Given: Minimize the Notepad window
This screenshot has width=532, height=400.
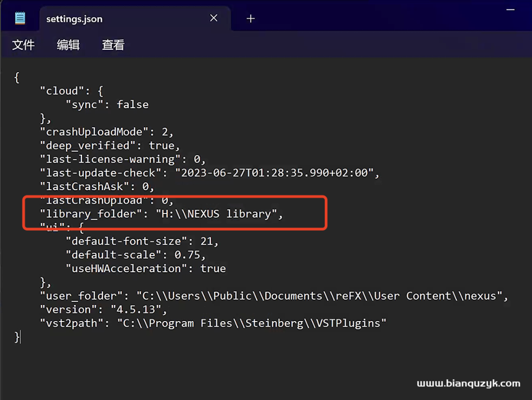Looking at the screenshot, I should pos(510,10).
